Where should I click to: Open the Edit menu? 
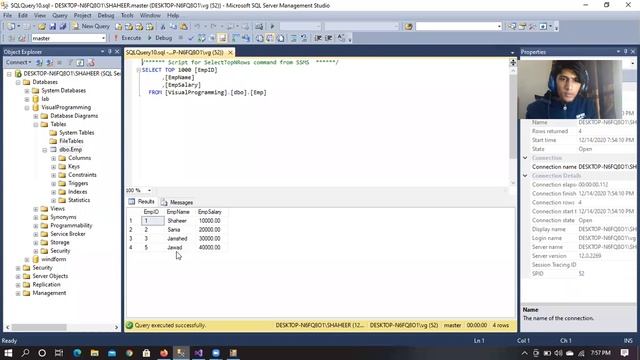[x=23, y=15]
